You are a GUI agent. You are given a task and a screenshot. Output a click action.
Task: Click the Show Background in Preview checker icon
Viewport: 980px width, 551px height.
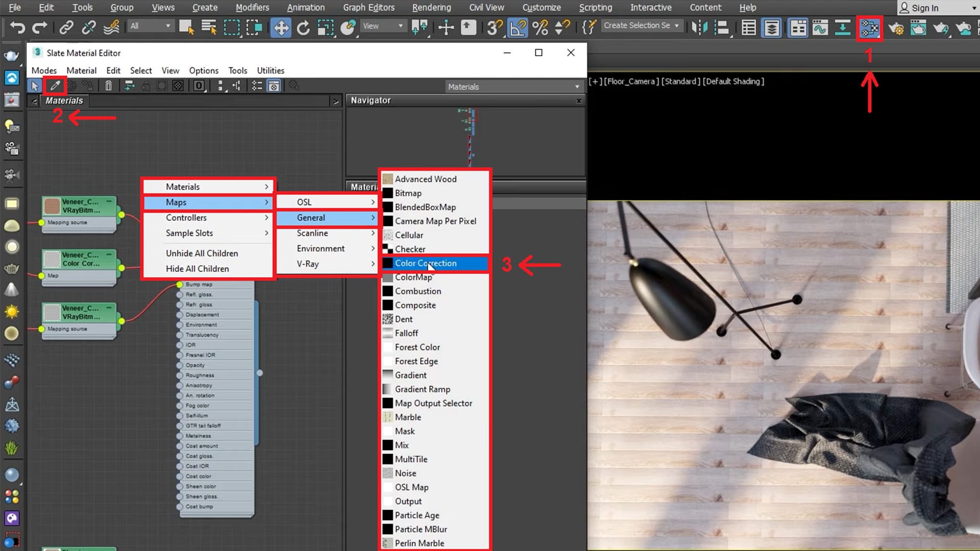point(178,86)
